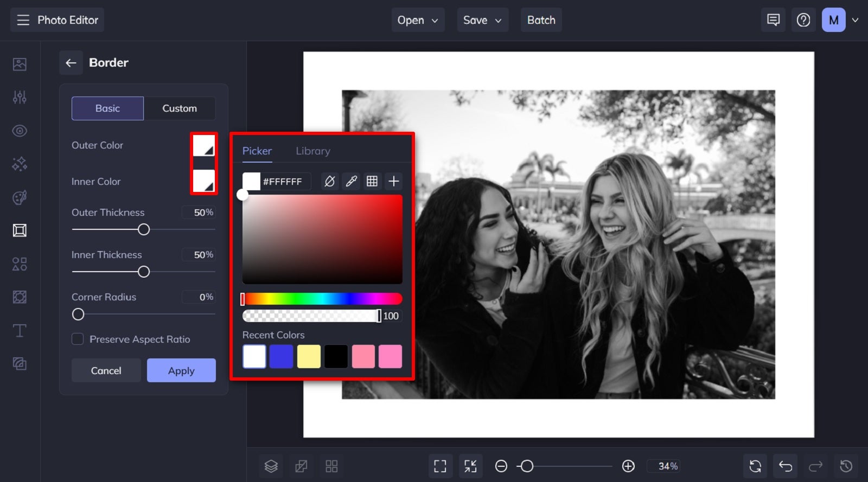The width and height of the screenshot is (868, 482).
Task: Select the Library tab
Action: click(313, 151)
